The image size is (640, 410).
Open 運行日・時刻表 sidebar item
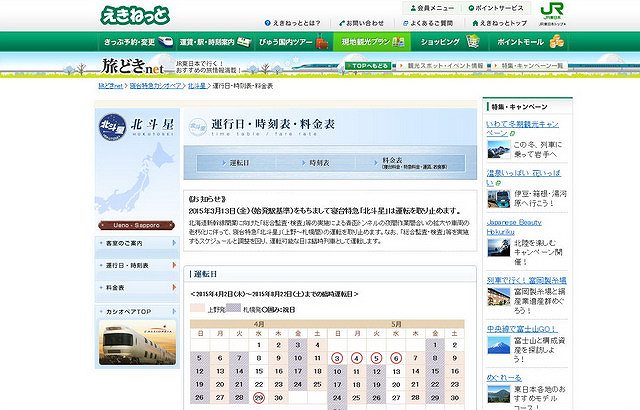137,265
